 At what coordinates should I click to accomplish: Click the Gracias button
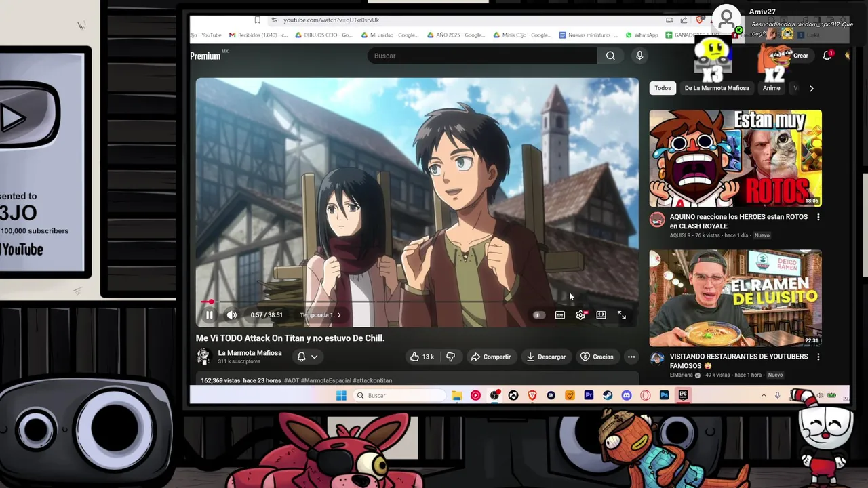(597, 357)
